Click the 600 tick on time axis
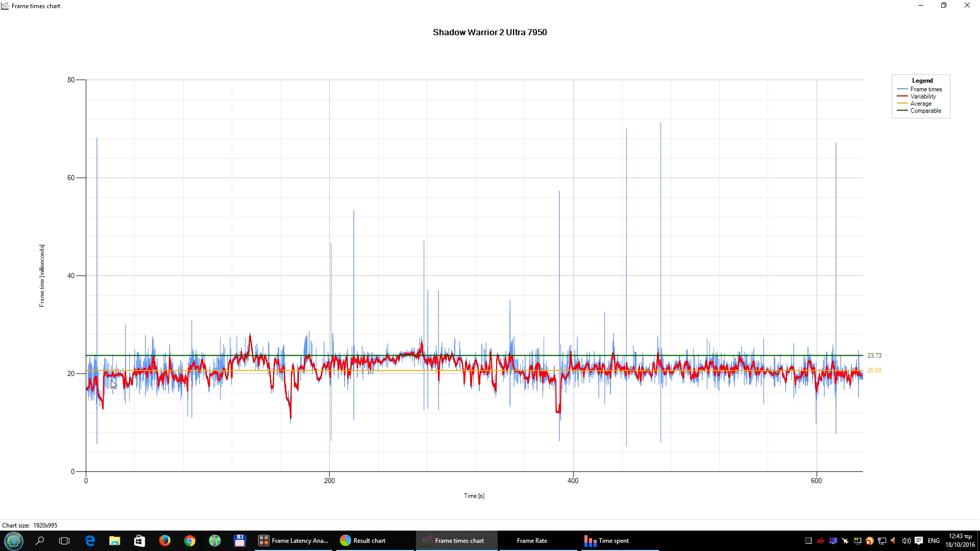980x551 pixels. tap(817, 481)
